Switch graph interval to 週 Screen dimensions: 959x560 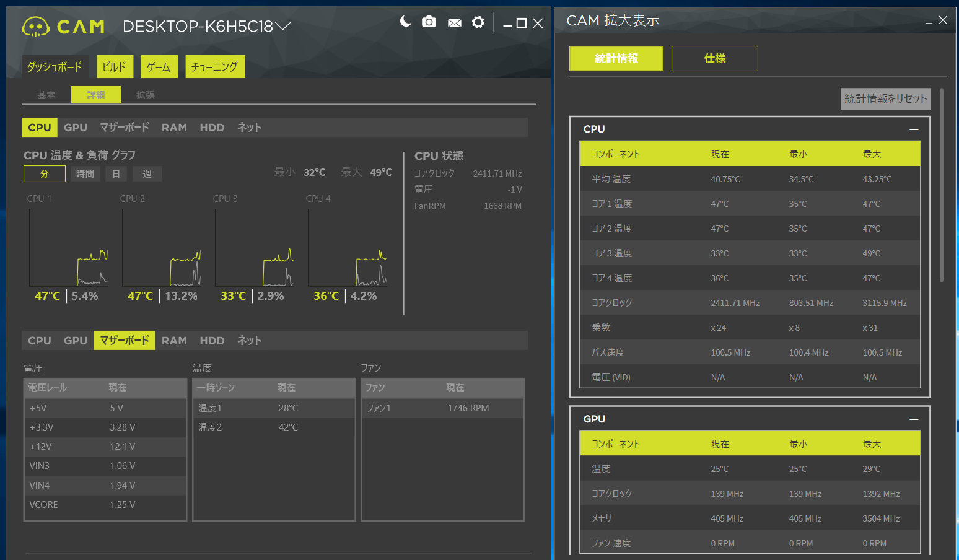pos(147,174)
